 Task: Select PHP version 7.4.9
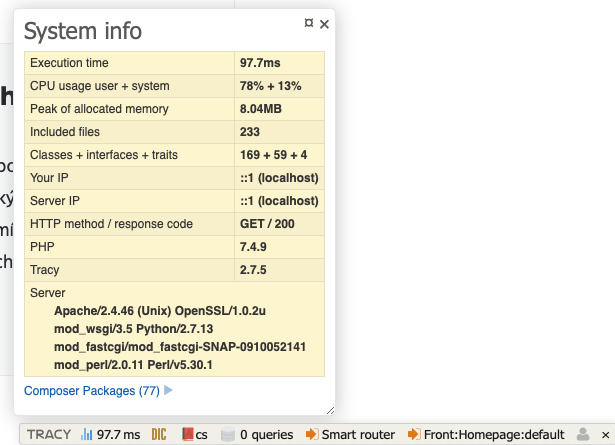253,247
